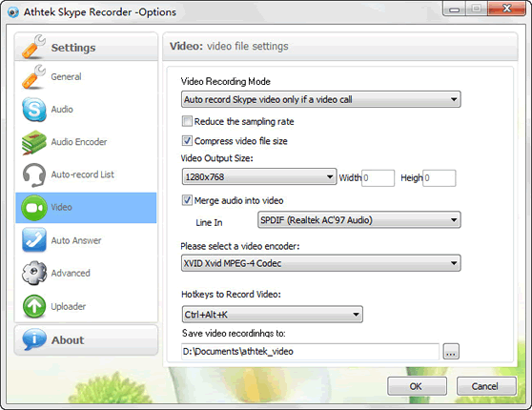Click the Settings header wrench icon
The height and width of the screenshot is (410, 532).
33,47
